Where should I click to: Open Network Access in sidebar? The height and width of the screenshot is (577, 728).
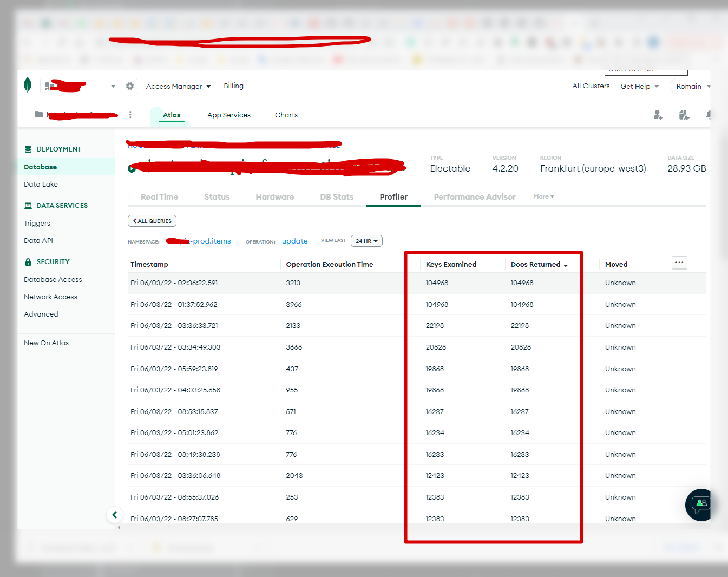(x=50, y=297)
